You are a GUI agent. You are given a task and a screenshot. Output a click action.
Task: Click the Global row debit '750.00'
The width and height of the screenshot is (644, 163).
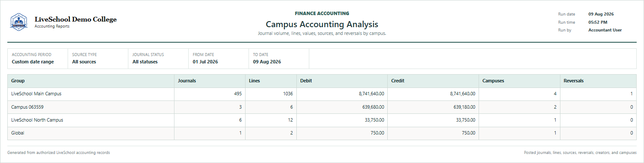[377, 133]
